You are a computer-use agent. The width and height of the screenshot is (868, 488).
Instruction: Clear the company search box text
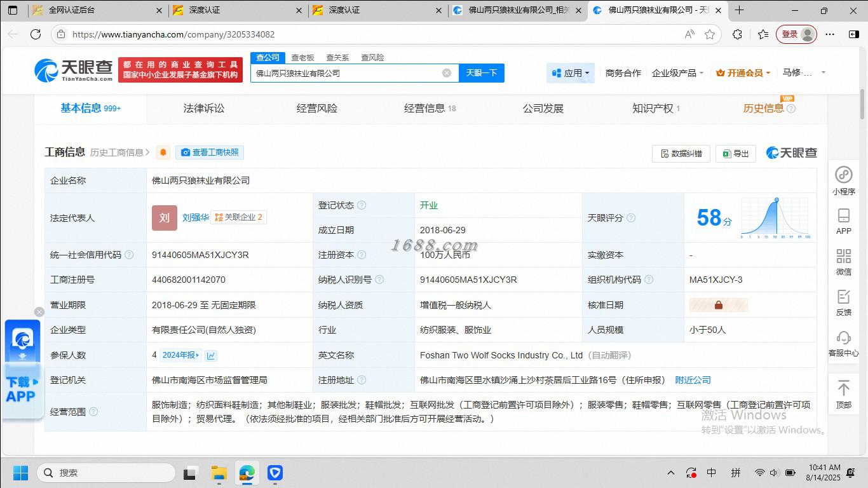coord(447,73)
